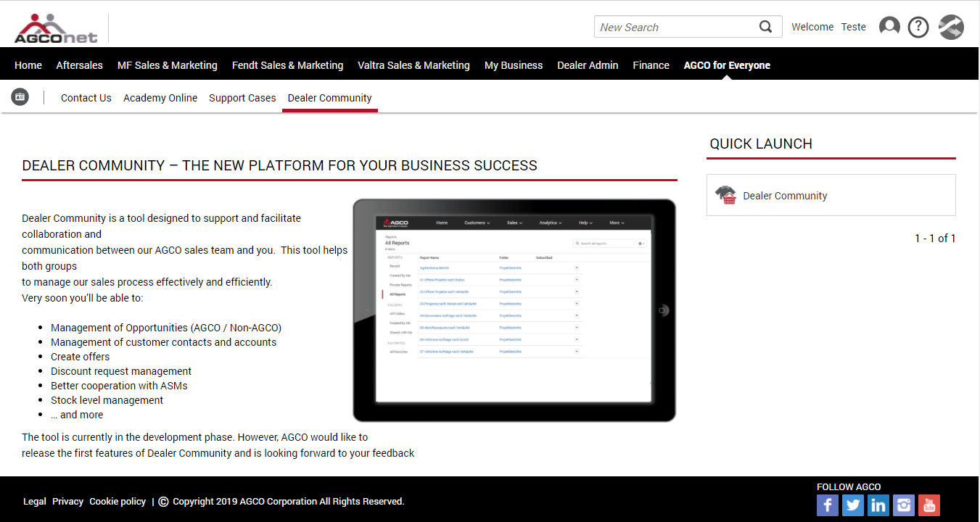
Task: Click 'Create offers' bullet text
Action: (x=81, y=357)
